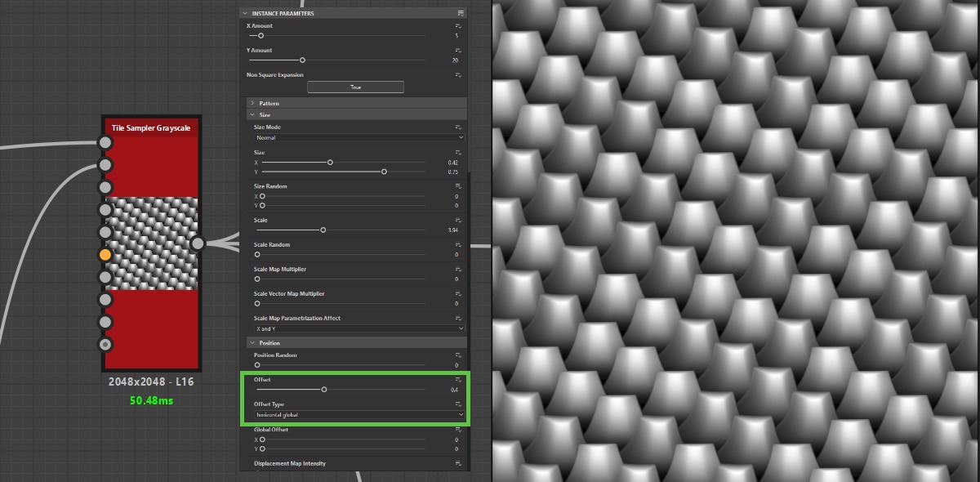The width and height of the screenshot is (980, 482).
Task: Click the Tile Sampler output connector
Action: (x=198, y=243)
